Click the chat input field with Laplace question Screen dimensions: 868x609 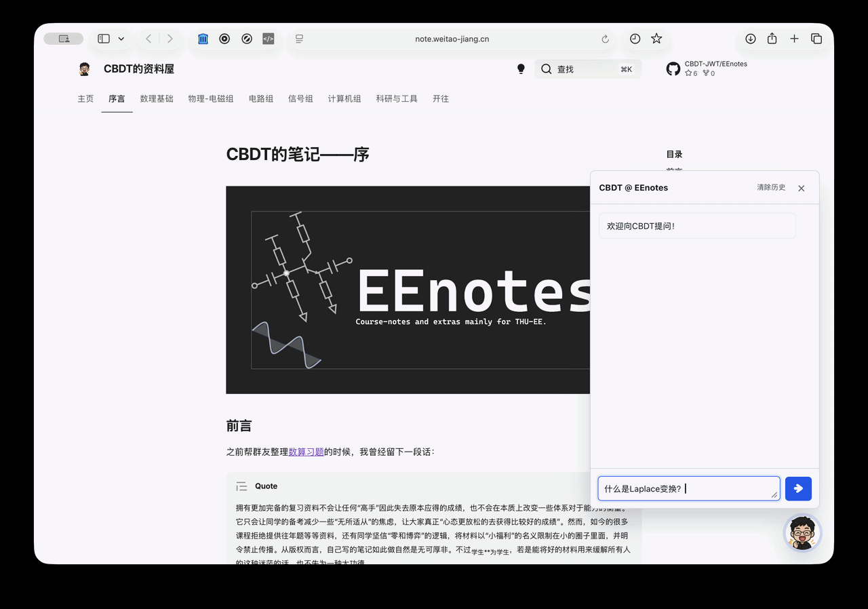(x=688, y=488)
